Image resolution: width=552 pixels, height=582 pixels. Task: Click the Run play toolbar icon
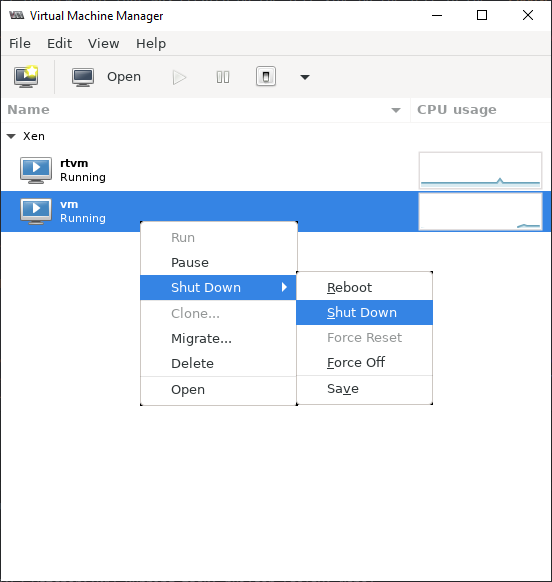click(179, 78)
